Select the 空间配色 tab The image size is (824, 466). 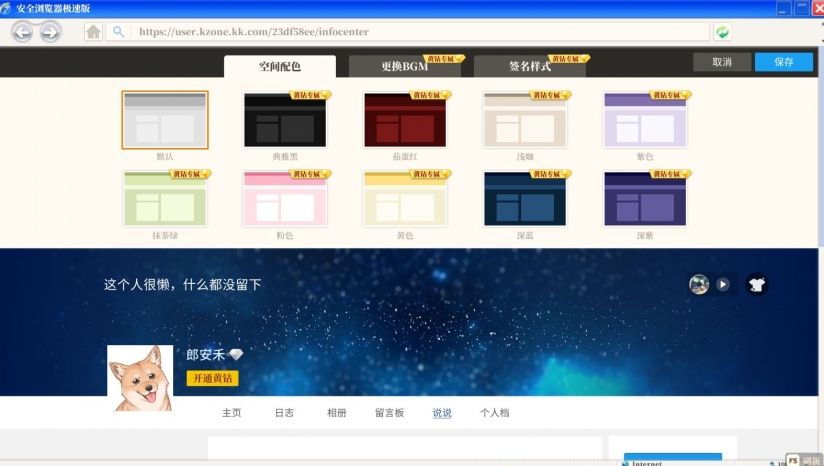pyautogui.click(x=279, y=67)
